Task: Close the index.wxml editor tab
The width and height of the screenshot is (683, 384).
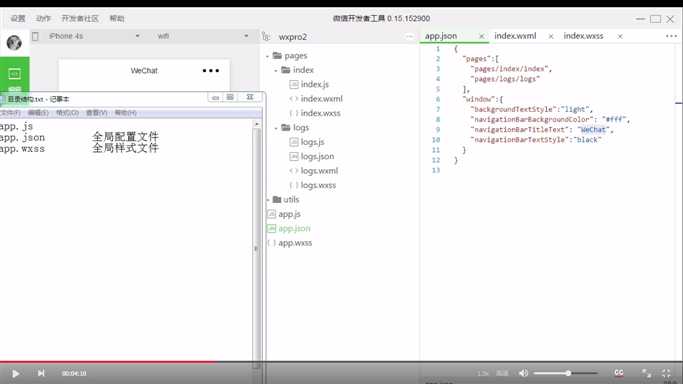Action: pyautogui.click(x=551, y=37)
